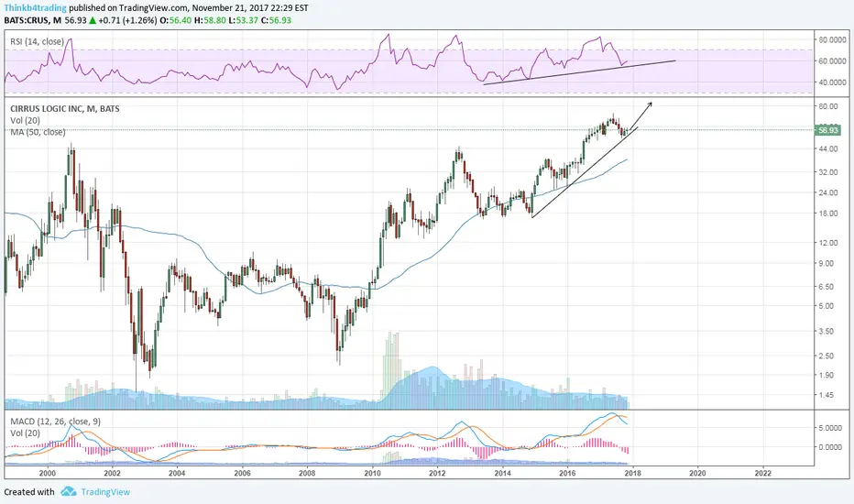Click the 2.50 price scale label
The height and width of the screenshot is (504, 854).
tap(827, 356)
